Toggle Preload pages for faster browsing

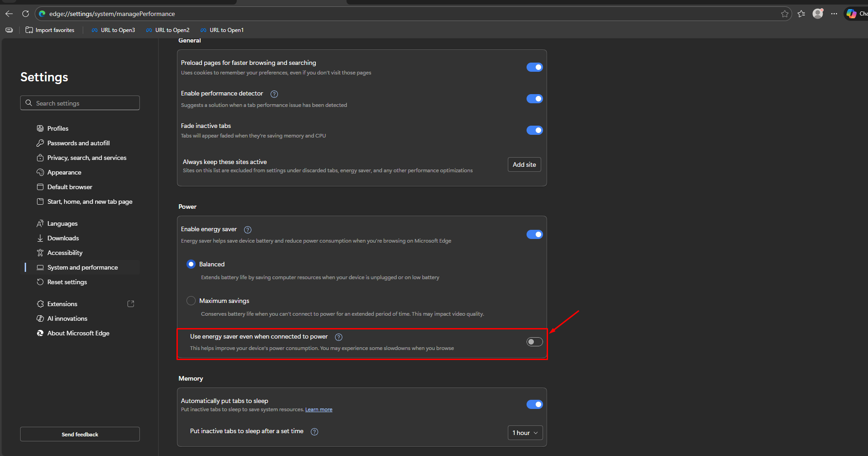click(534, 67)
